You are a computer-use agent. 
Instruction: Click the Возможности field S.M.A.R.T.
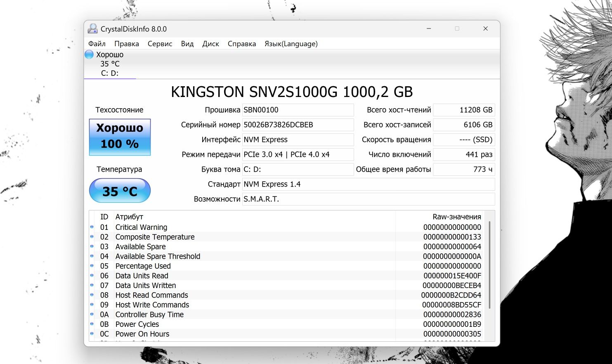(368, 199)
